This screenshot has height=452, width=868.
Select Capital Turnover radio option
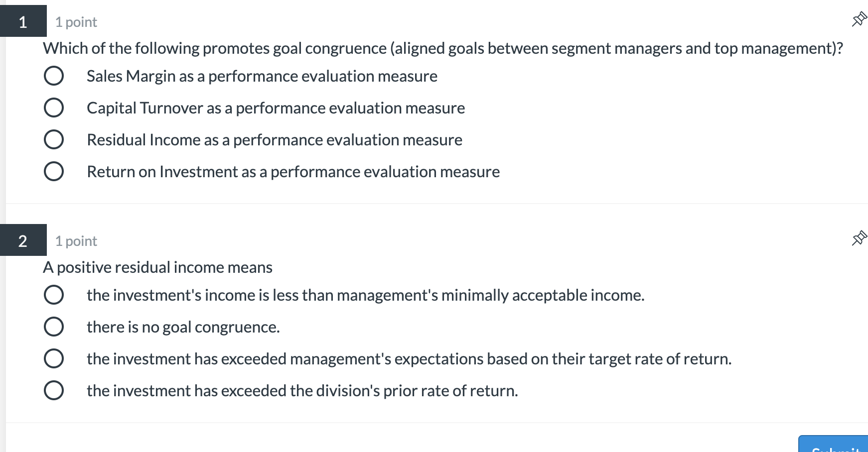[54, 108]
